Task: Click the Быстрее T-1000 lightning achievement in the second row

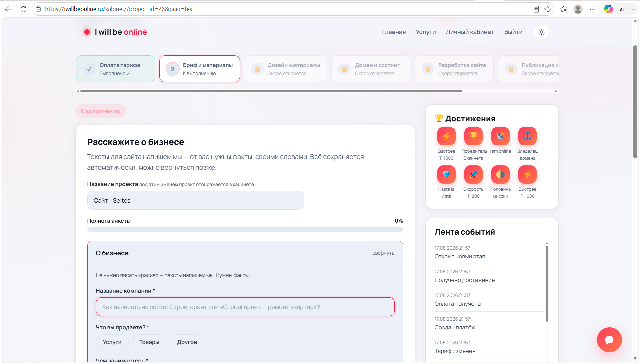Action: click(x=527, y=174)
